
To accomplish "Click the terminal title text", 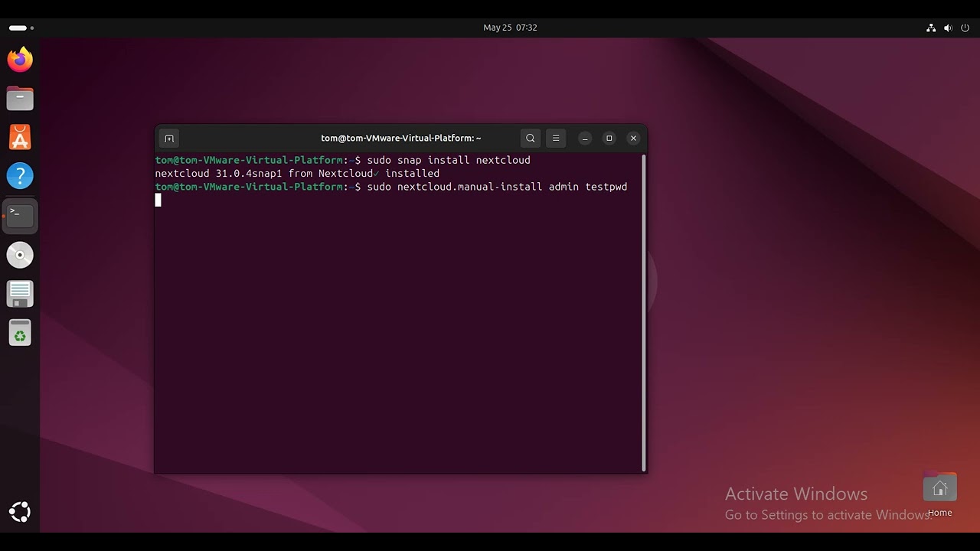I will pyautogui.click(x=401, y=139).
